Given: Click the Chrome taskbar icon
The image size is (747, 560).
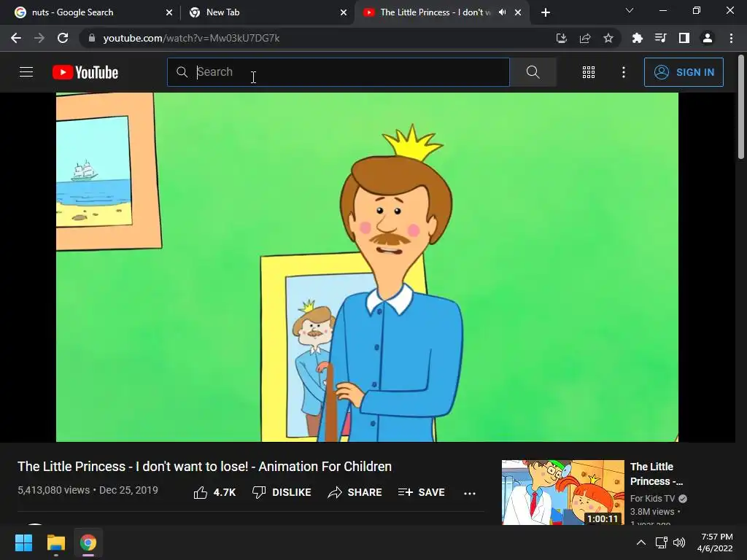Looking at the screenshot, I should 88,542.
